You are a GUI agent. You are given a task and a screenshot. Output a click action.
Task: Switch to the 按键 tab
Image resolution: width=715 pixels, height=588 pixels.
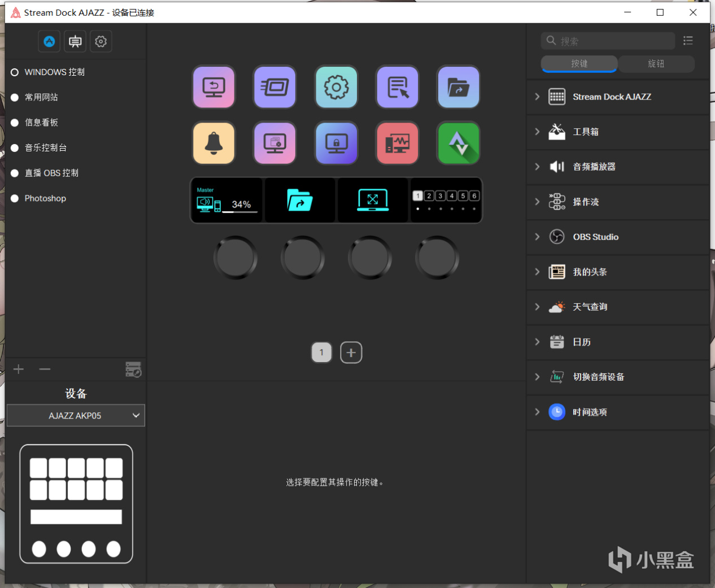click(579, 64)
